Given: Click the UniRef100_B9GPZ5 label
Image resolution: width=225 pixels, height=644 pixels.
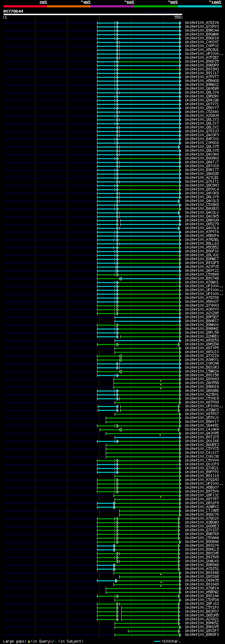Looking at the screenshot, I should pos(202,61).
